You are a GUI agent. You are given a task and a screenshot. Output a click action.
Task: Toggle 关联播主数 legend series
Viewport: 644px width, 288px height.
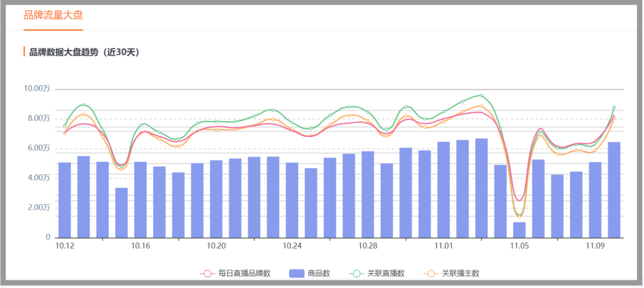(451, 273)
